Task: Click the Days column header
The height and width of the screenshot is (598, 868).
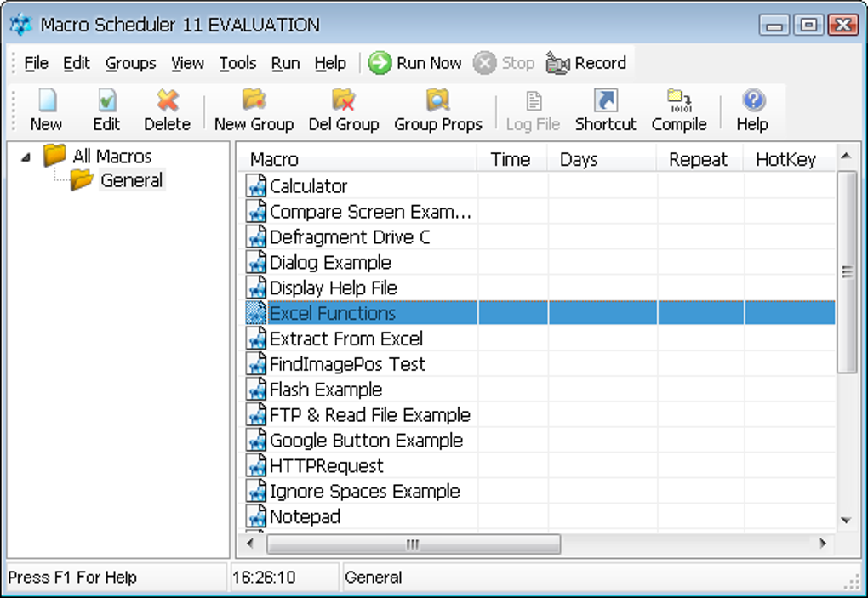Action: click(x=602, y=159)
